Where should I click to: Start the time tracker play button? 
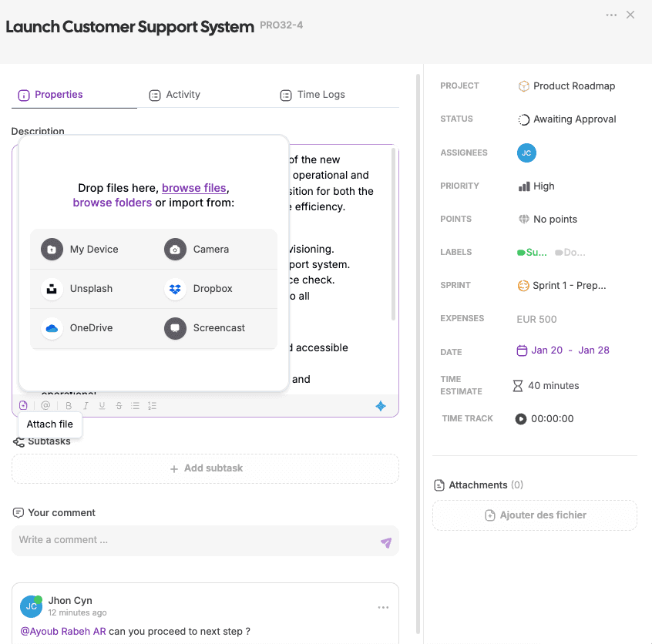[x=521, y=418]
